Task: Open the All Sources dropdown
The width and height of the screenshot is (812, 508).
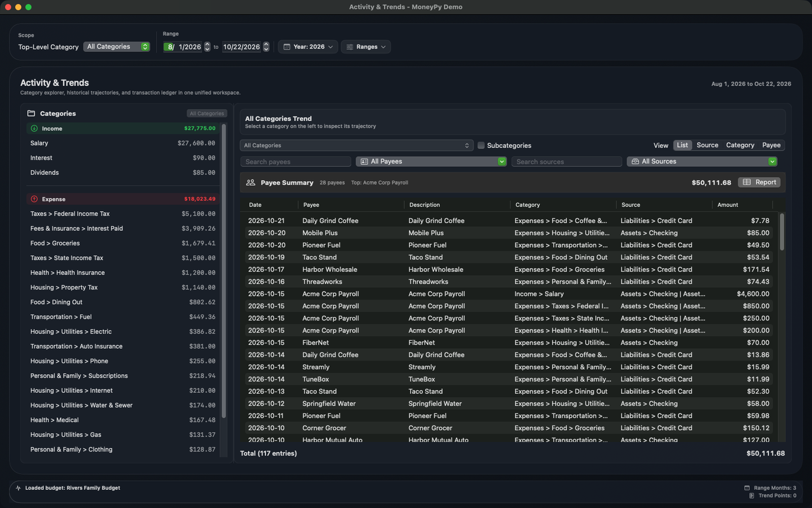Action: pos(702,161)
